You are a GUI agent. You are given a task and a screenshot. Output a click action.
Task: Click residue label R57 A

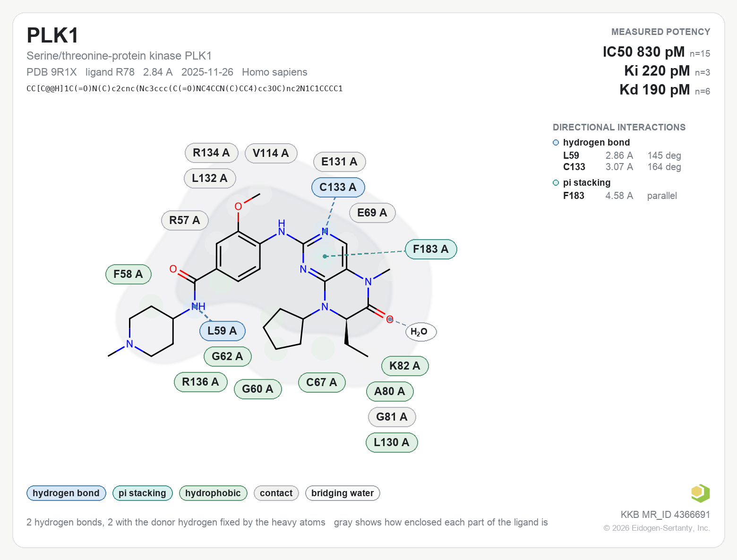[x=185, y=220]
